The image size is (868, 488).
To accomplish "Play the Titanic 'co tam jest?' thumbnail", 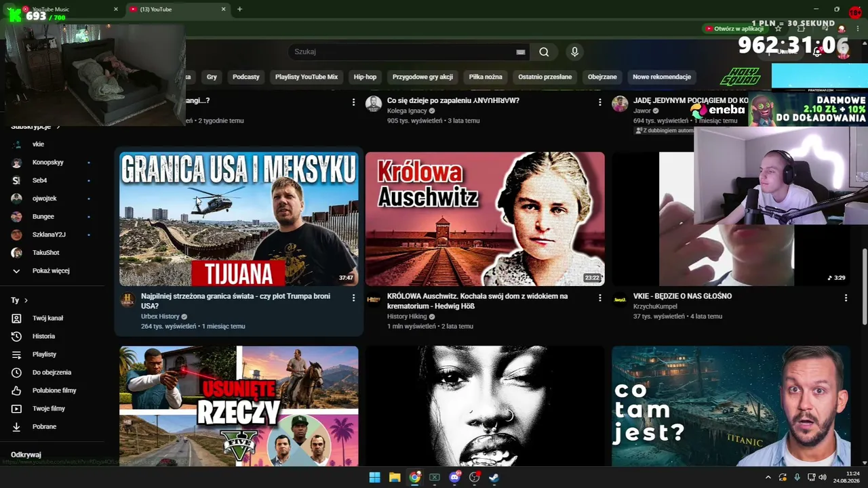I will click(x=731, y=406).
